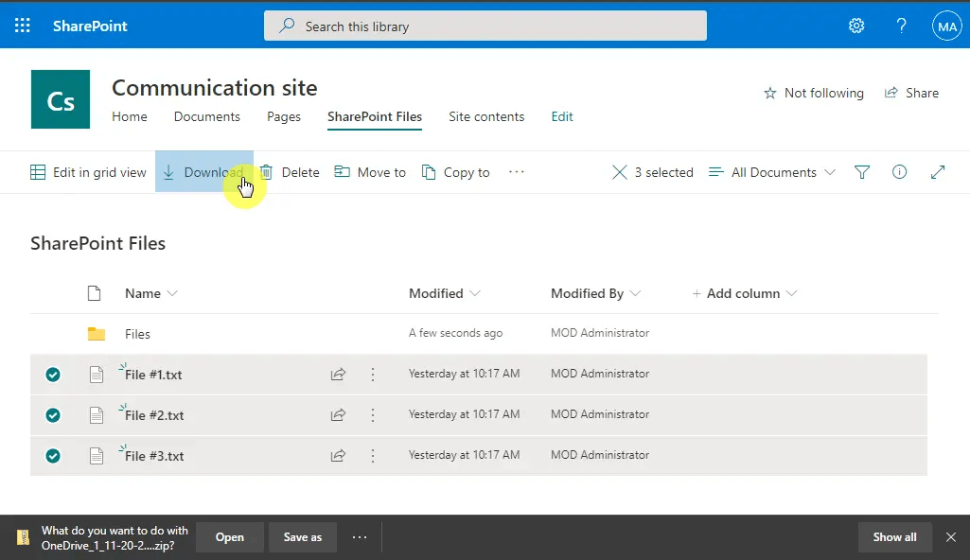970x560 pixels.
Task: Open the settings gear icon
Action: [856, 26]
